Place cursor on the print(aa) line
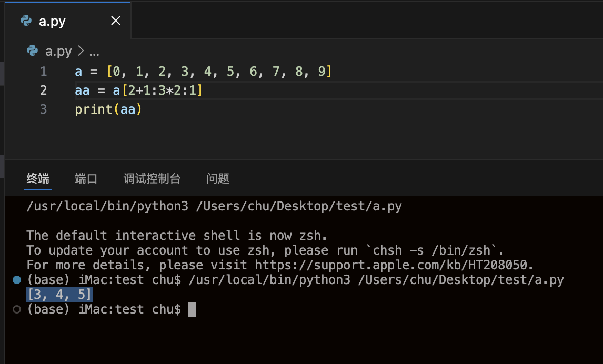Image resolution: width=603 pixels, height=364 pixels. [x=108, y=109]
